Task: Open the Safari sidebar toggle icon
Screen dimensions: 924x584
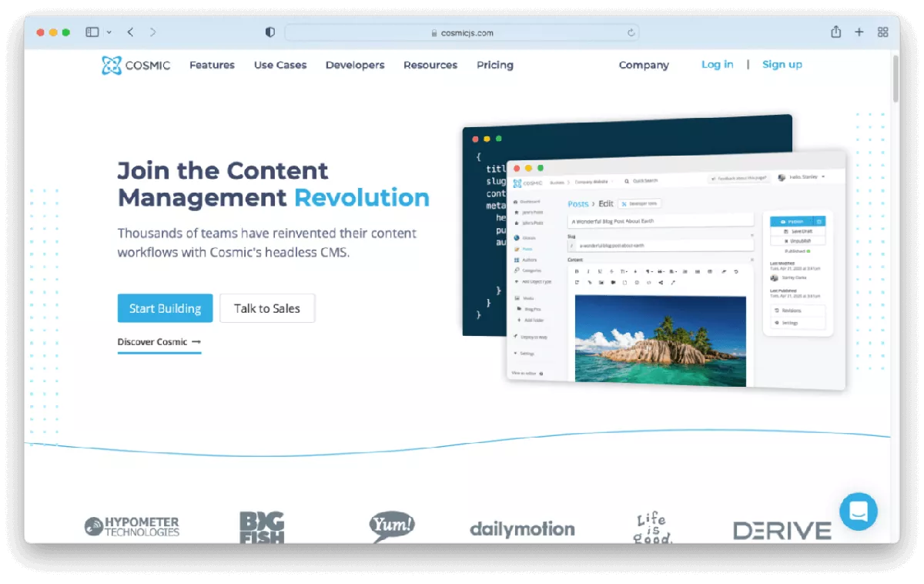Action: (x=92, y=32)
